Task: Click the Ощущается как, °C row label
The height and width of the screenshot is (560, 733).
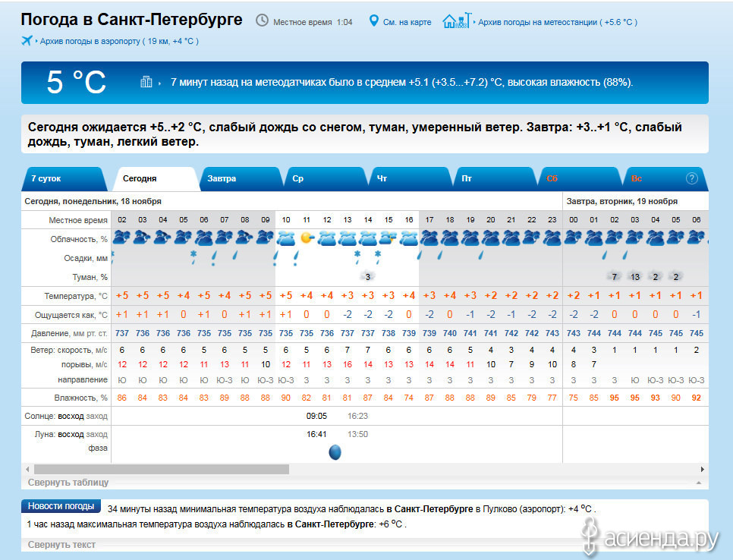Action: coord(71,315)
